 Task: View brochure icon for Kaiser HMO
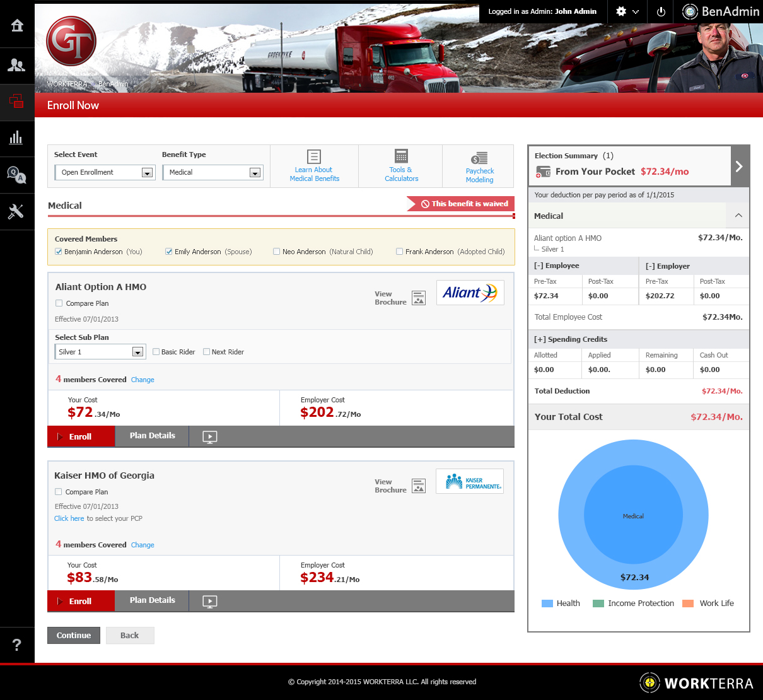419,486
